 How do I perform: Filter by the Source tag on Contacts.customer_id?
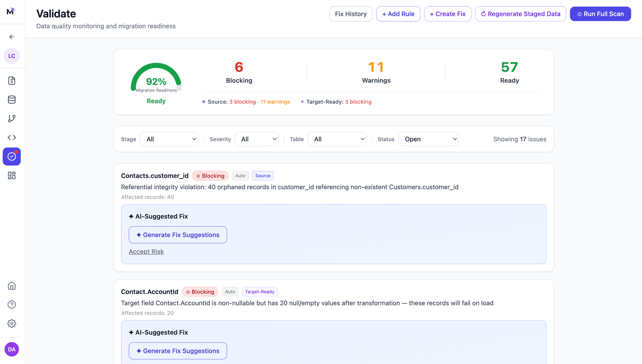[x=263, y=175]
